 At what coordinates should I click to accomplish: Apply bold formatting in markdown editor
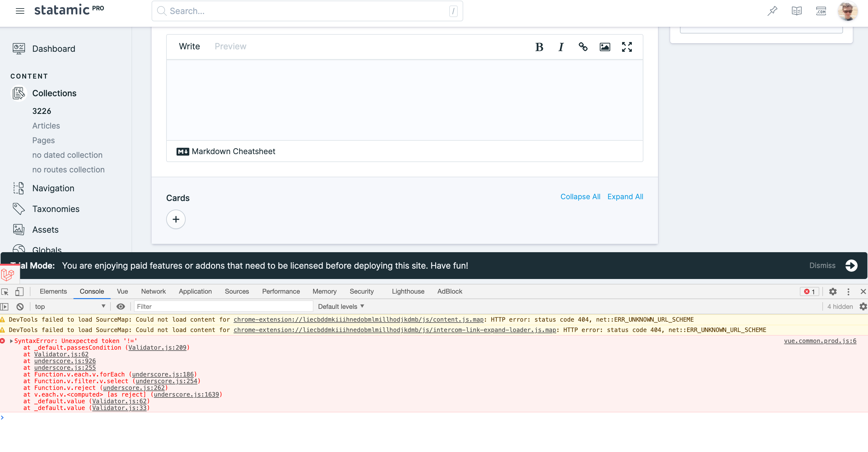tap(539, 47)
